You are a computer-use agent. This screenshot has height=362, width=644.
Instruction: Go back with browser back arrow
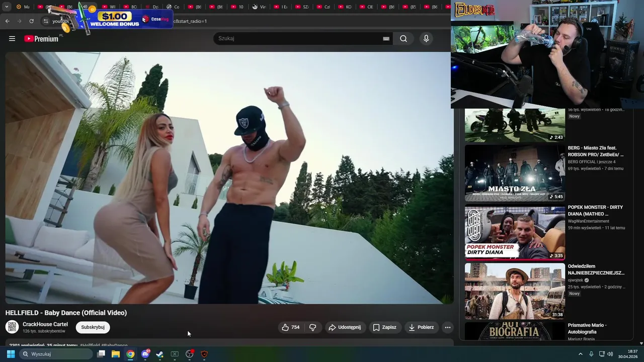point(7,21)
